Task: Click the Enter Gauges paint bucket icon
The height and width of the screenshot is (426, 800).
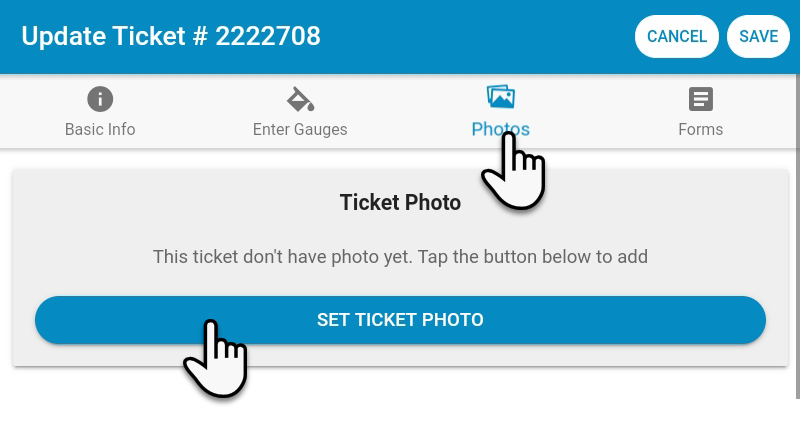Action: tap(300, 99)
